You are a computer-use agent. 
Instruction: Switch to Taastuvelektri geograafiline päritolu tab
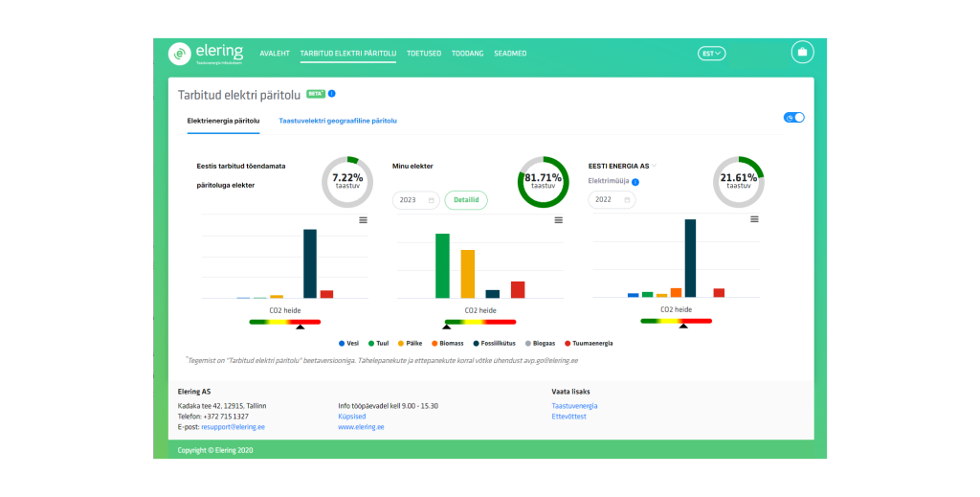(x=338, y=121)
